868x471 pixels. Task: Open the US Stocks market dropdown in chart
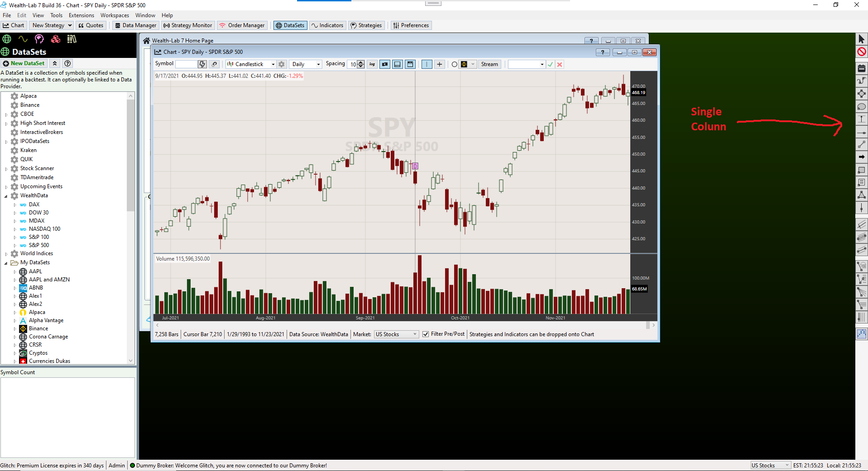click(x=396, y=334)
